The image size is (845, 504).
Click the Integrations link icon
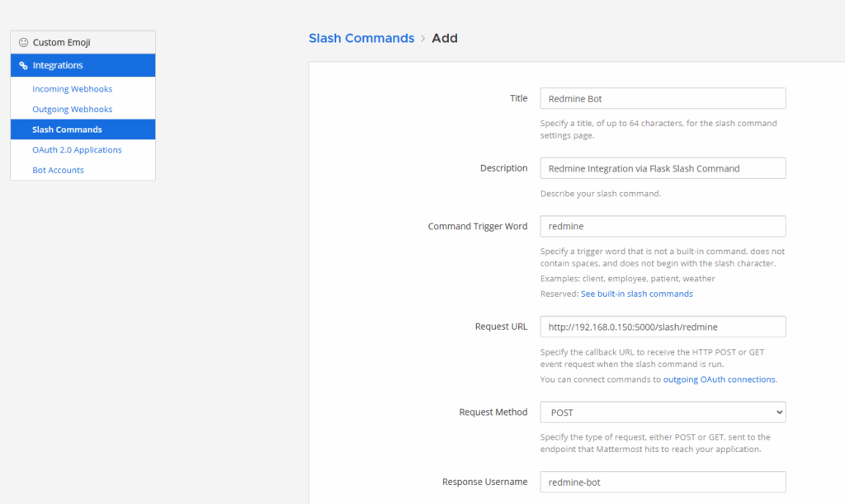pos(23,65)
